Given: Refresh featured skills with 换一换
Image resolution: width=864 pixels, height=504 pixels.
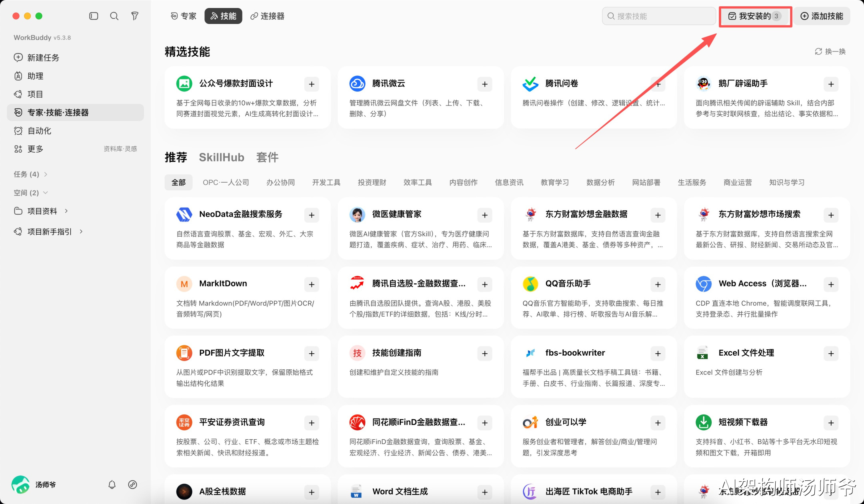Looking at the screenshot, I should point(830,52).
